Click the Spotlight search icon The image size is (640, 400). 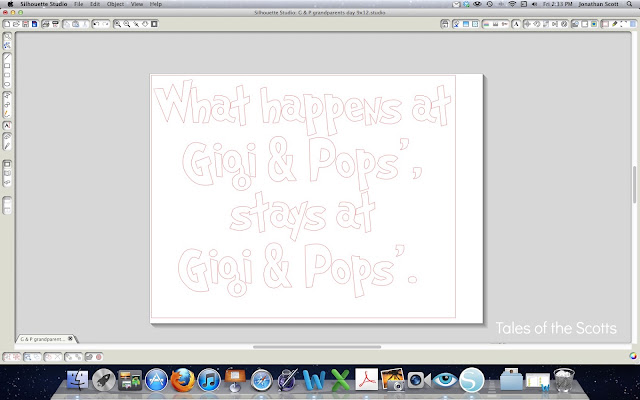pyautogui.click(x=629, y=4)
